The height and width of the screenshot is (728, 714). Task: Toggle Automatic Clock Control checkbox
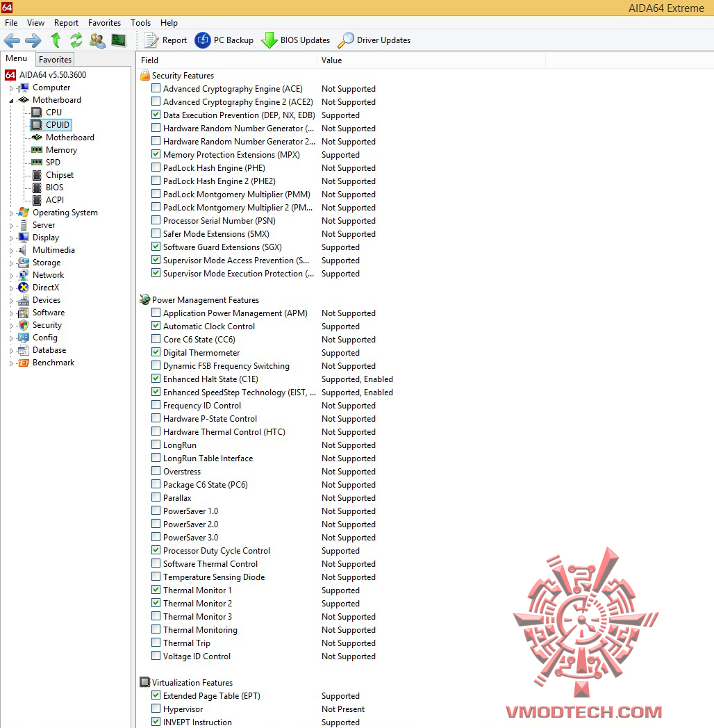156,326
